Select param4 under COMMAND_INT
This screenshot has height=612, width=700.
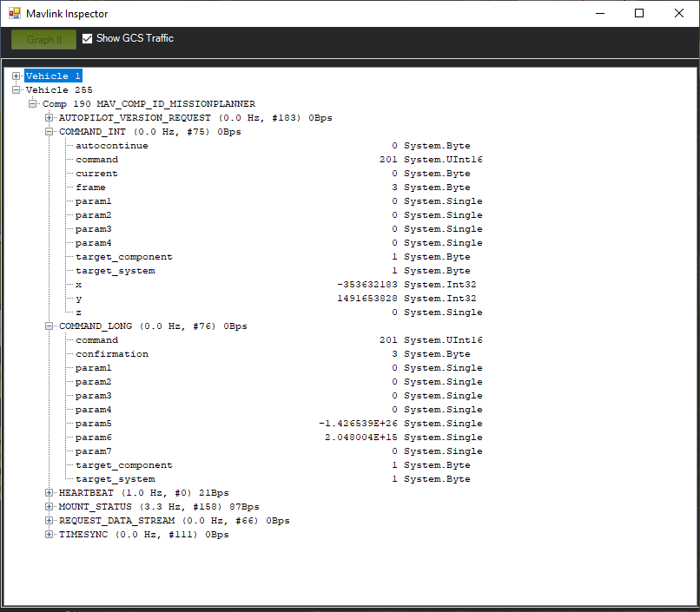[x=279, y=243]
